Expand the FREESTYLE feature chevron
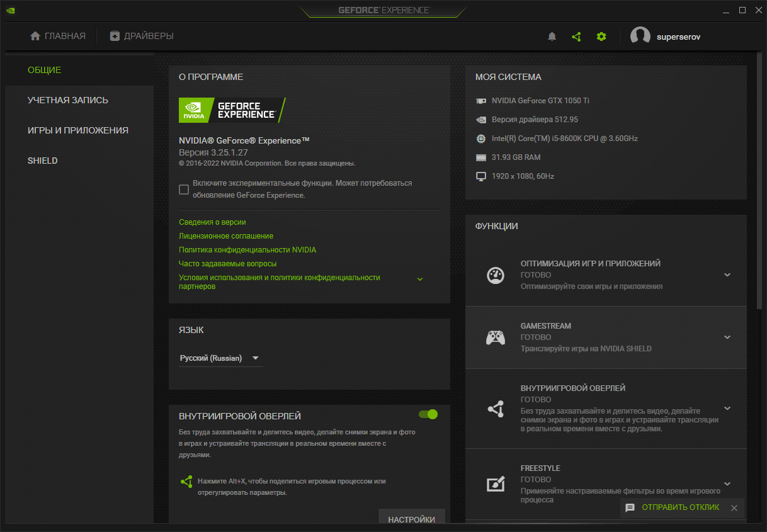The height and width of the screenshot is (532, 767). [727, 484]
